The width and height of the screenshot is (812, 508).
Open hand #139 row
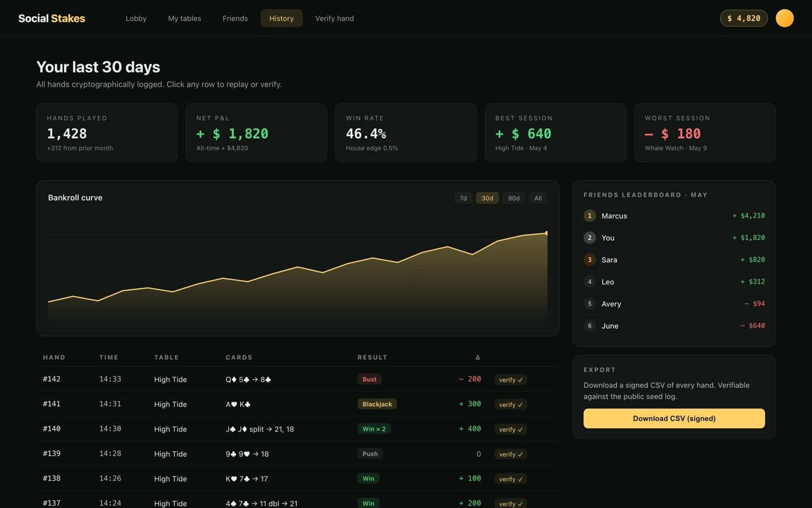pyautogui.click(x=297, y=454)
